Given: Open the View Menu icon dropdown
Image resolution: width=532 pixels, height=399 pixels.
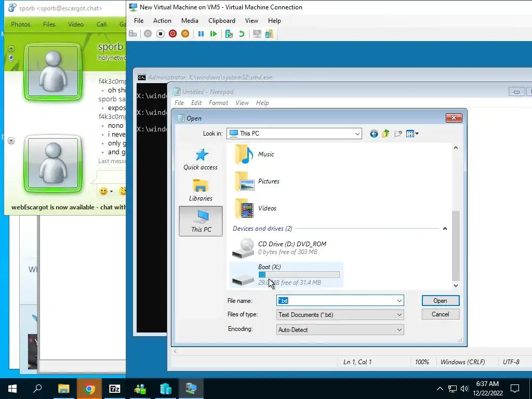Looking at the screenshot, I should (x=412, y=134).
